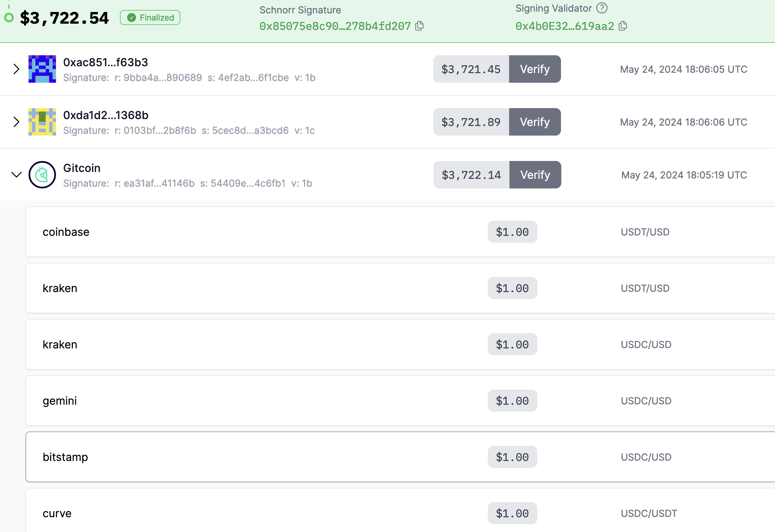This screenshot has height=532, width=775.
Task: Click the green Finalized status badge
Action: tap(150, 18)
